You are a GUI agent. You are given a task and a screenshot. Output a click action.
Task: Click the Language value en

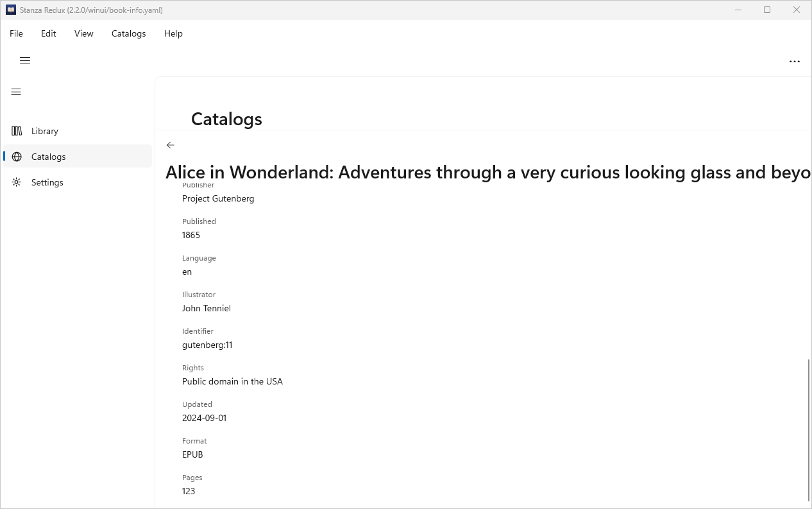point(187,272)
